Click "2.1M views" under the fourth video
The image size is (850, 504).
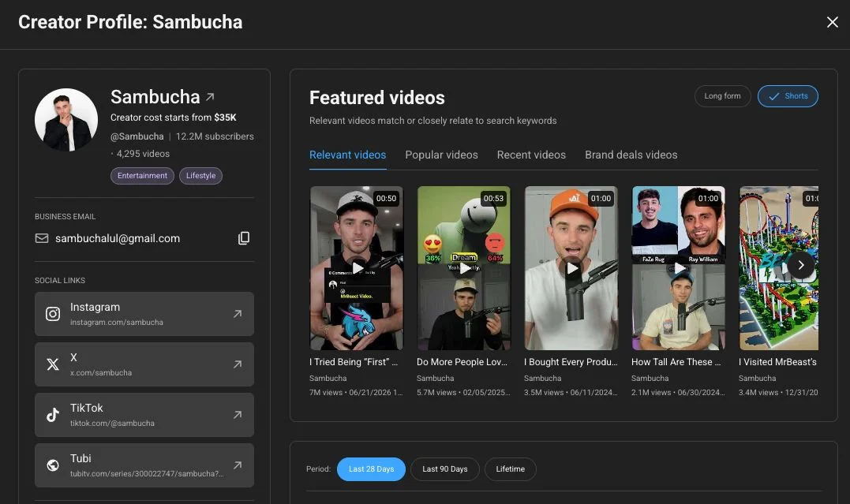(651, 392)
